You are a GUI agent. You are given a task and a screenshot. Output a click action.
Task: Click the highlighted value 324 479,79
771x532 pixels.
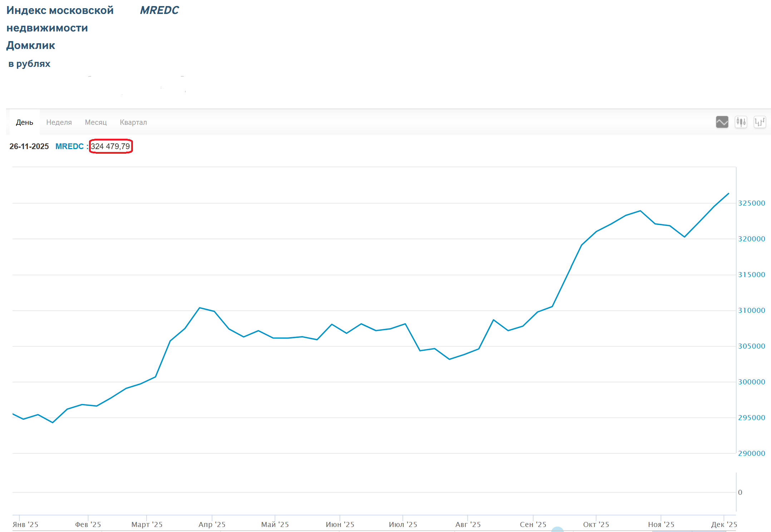tap(110, 146)
